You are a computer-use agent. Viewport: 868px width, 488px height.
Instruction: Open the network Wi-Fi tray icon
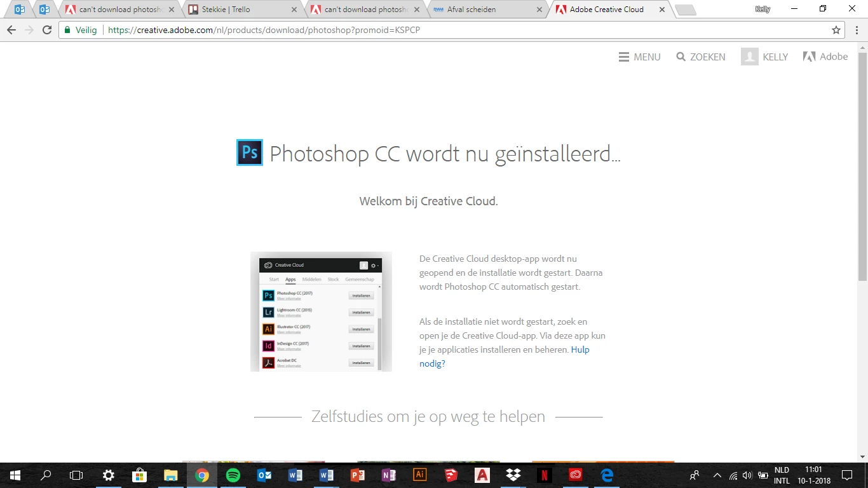point(733,475)
